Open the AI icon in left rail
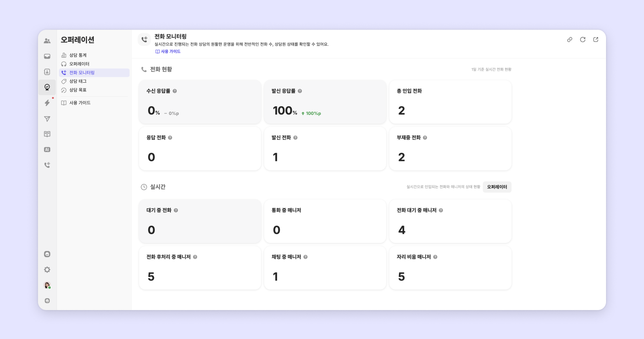 point(47,150)
